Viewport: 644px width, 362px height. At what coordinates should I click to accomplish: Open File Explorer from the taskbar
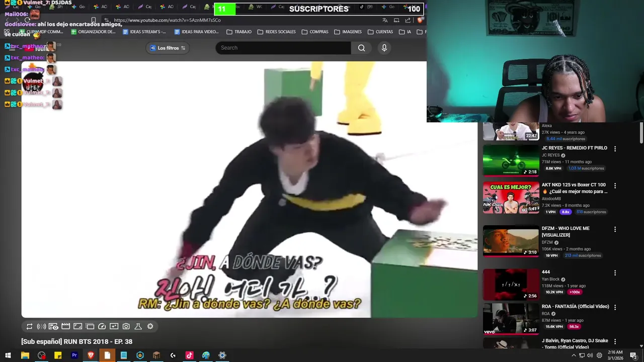click(x=25, y=355)
